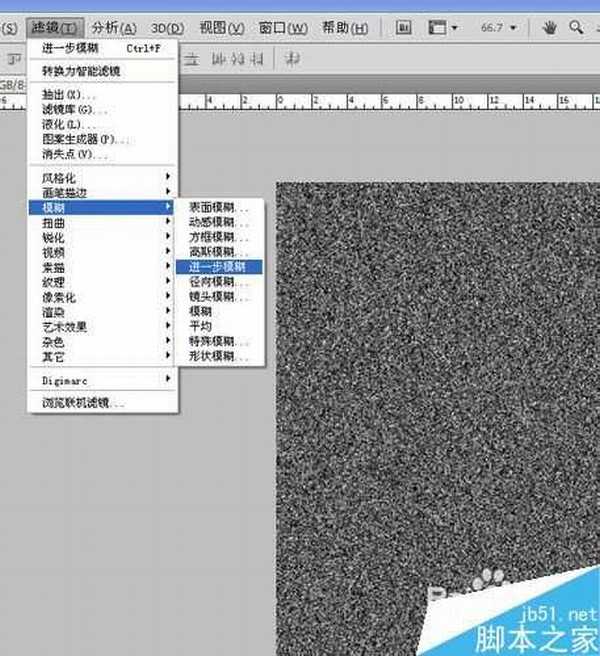Viewport: 600px width, 656px height.
Task: Expand the 风格化 submenu
Action: coord(103,178)
